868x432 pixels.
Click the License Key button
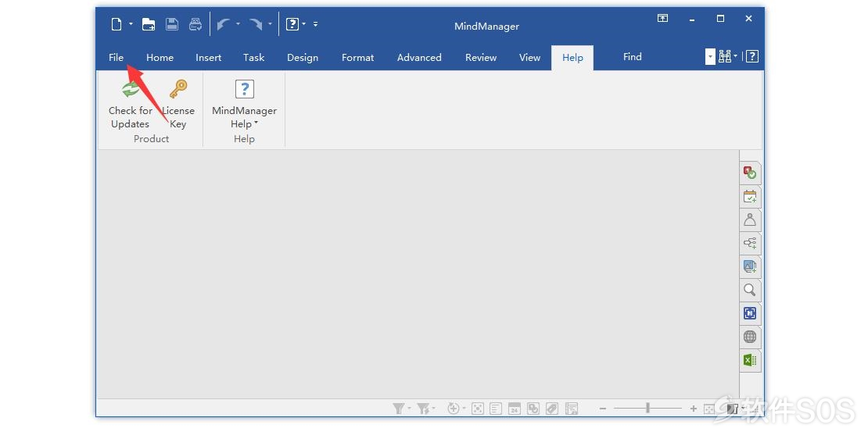coord(178,104)
